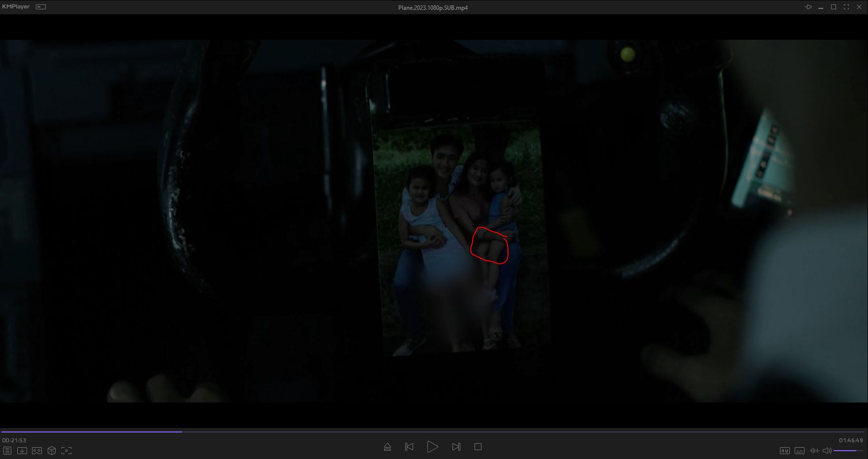
Task: Skip to the next track
Action: click(456, 447)
